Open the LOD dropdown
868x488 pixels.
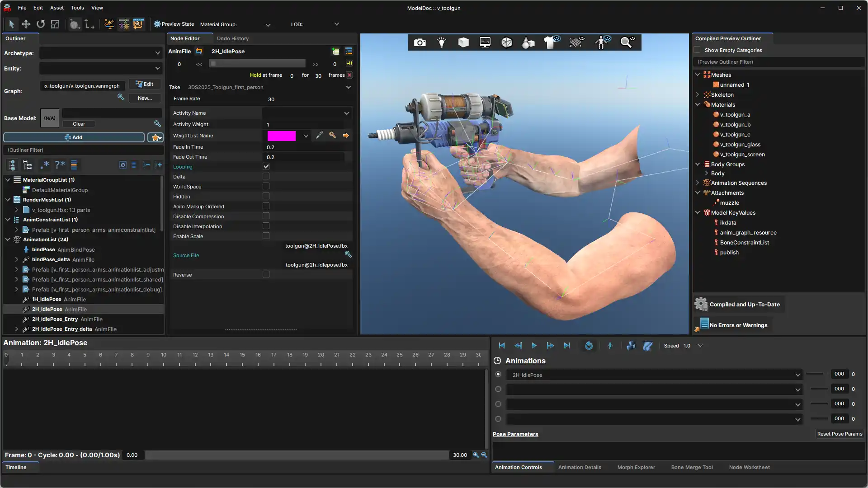pos(336,24)
